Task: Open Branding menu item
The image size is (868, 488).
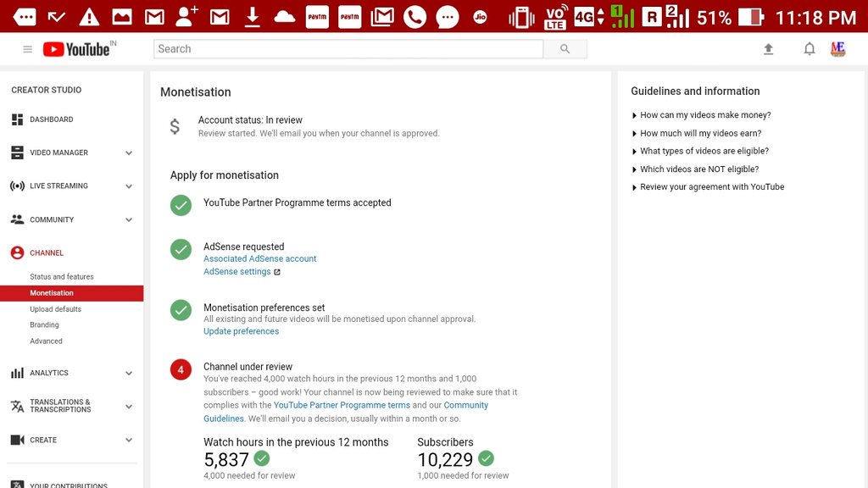Action: pyautogui.click(x=44, y=324)
